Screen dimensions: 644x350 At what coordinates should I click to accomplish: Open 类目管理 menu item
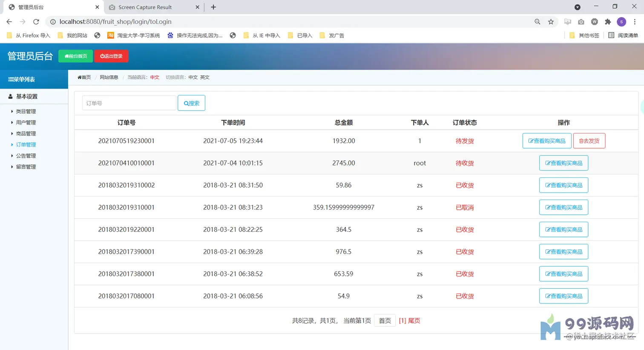(26, 111)
